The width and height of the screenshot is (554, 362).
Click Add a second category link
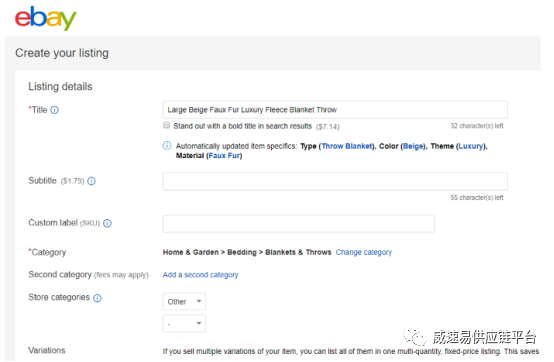tap(200, 275)
